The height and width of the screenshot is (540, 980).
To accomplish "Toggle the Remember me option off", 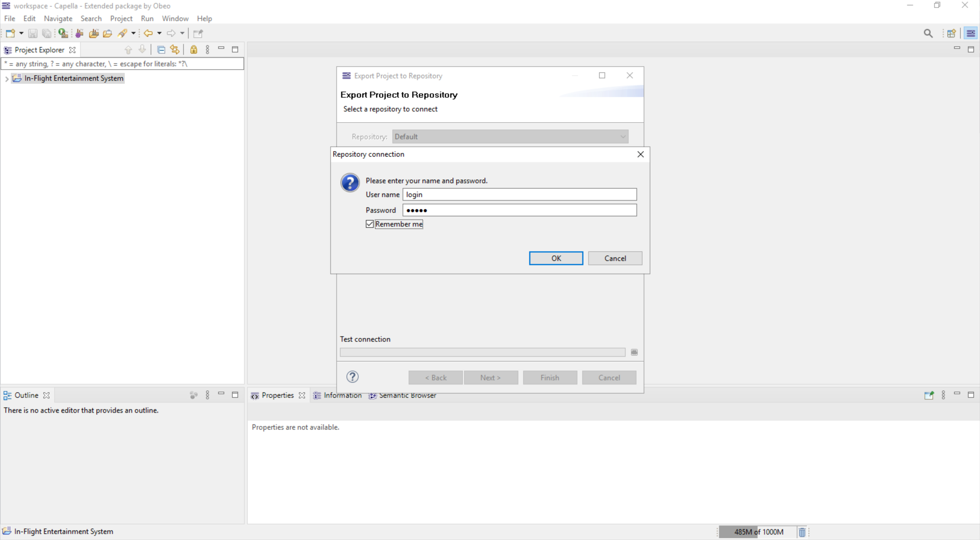I will tap(369, 224).
